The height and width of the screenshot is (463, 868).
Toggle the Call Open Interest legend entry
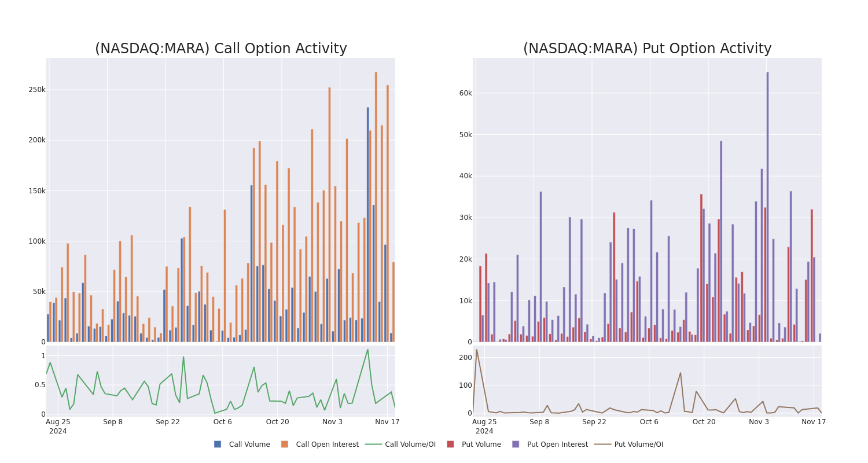coord(319,444)
